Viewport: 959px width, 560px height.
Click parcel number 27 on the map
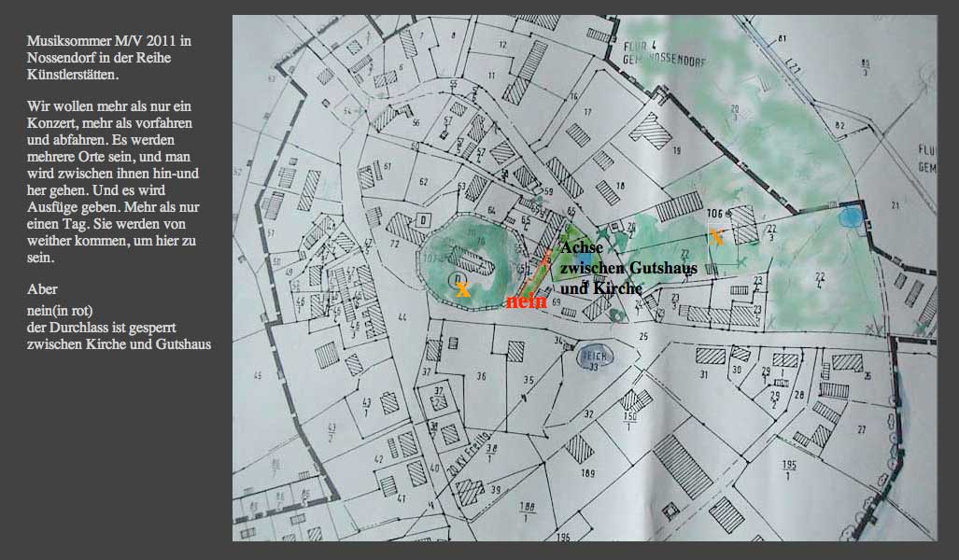[861, 429]
